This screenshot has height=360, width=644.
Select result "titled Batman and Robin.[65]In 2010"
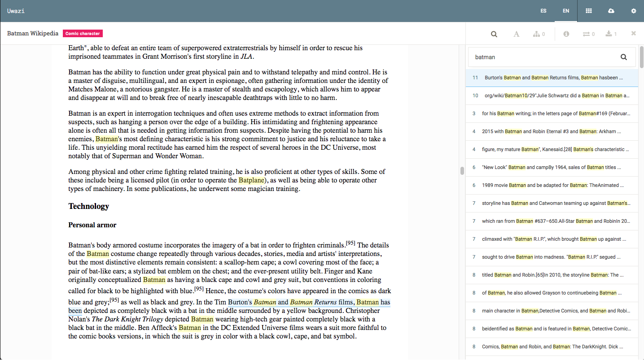pyautogui.click(x=552, y=275)
